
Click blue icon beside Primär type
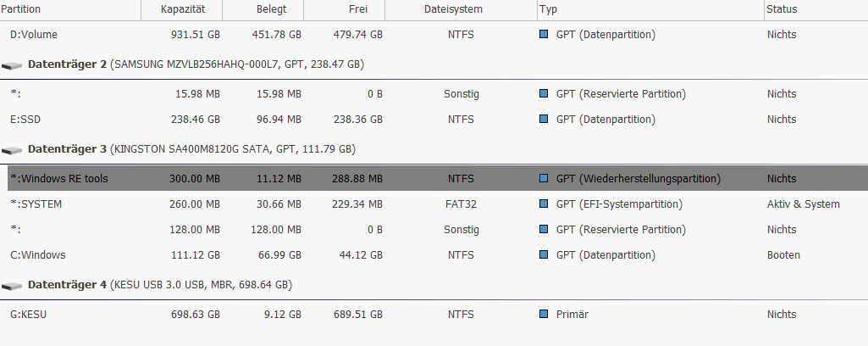pos(544,314)
